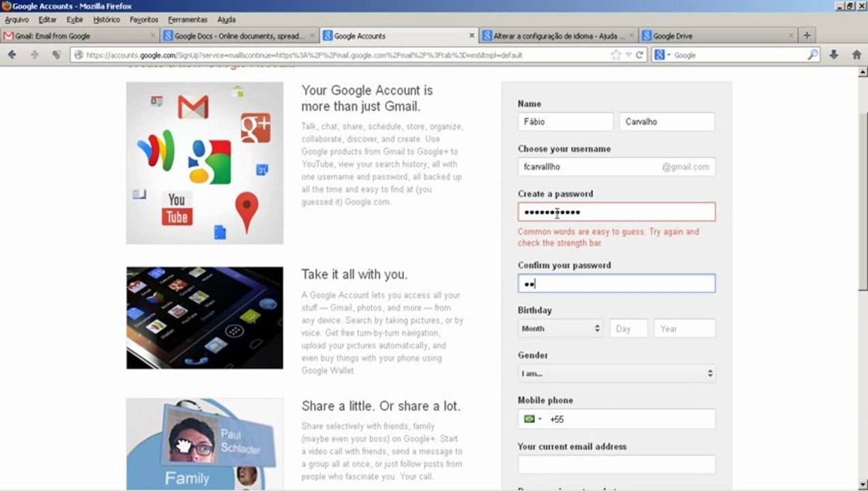
Task: Click the Google products icons image
Action: coord(205,163)
